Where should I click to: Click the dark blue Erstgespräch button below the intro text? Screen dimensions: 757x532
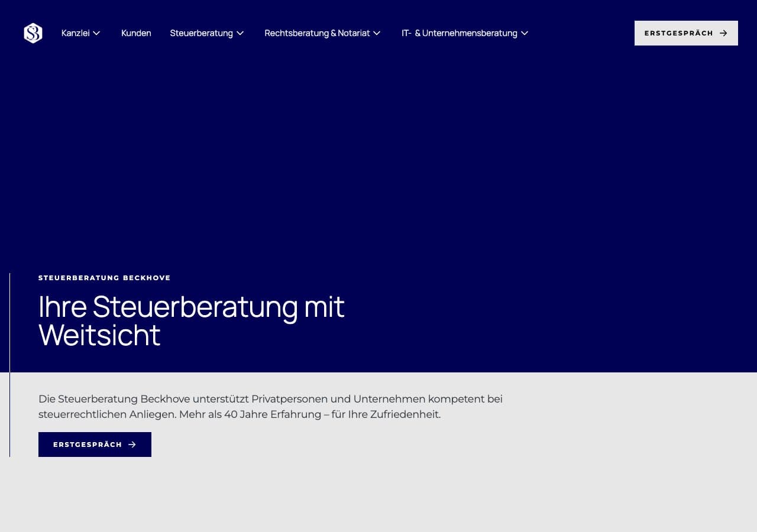pos(95,445)
